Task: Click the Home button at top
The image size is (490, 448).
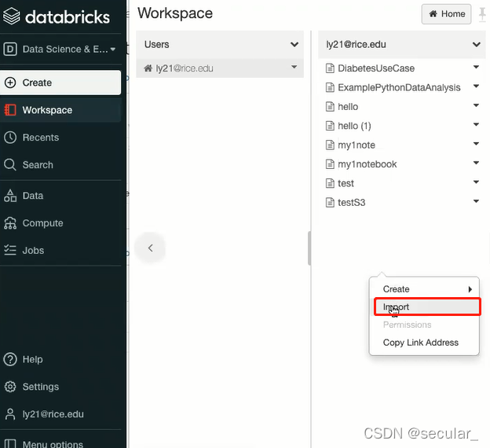Action: click(x=446, y=14)
